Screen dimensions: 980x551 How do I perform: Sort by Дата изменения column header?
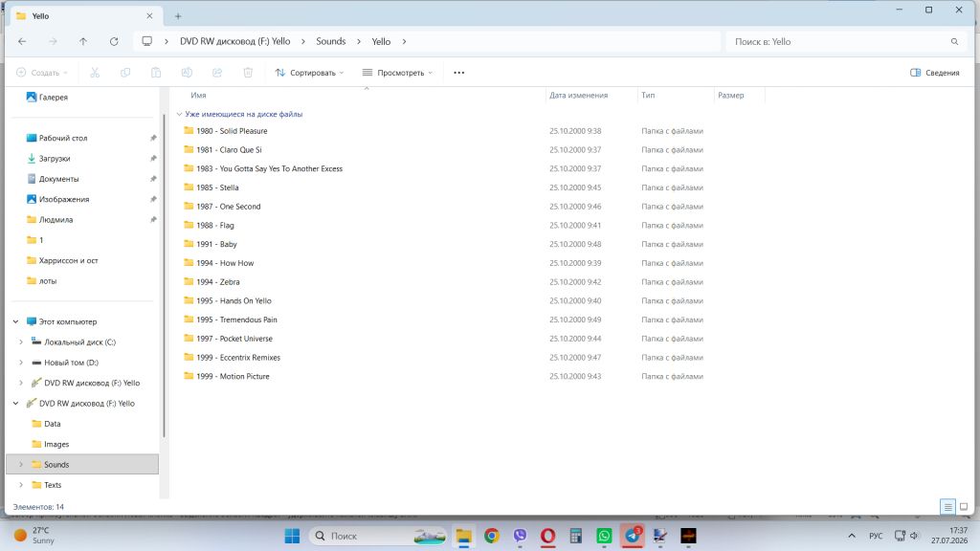point(578,96)
